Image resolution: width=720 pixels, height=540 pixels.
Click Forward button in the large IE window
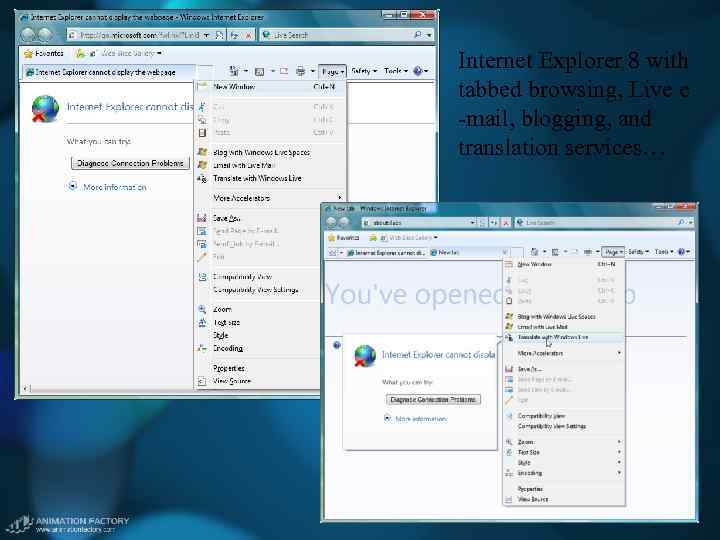pyautogui.click(x=45, y=35)
